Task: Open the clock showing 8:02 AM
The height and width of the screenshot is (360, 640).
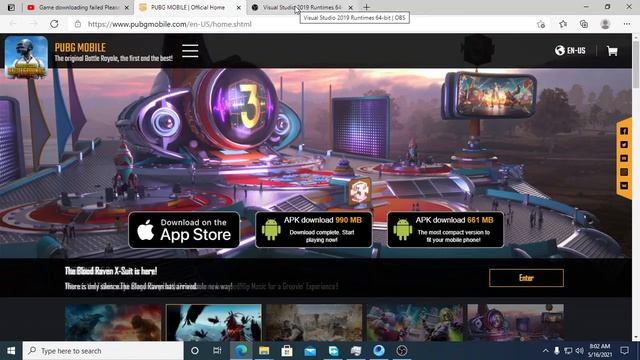Action: pos(600,351)
